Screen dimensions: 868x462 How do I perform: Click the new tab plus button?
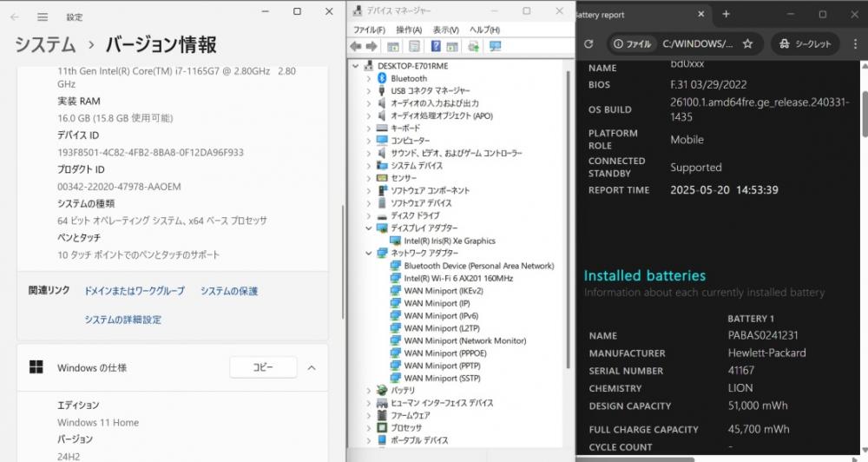pos(727,15)
